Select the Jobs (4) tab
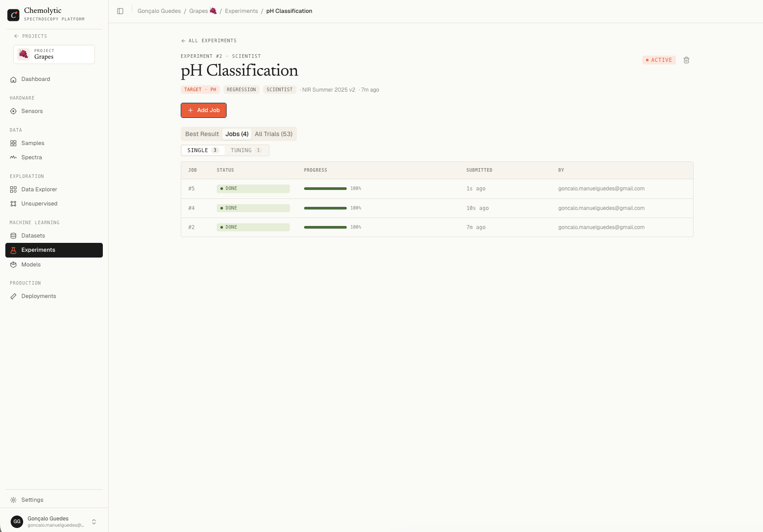This screenshot has width=763, height=532. pyautogui.click(x=237, y=134)
